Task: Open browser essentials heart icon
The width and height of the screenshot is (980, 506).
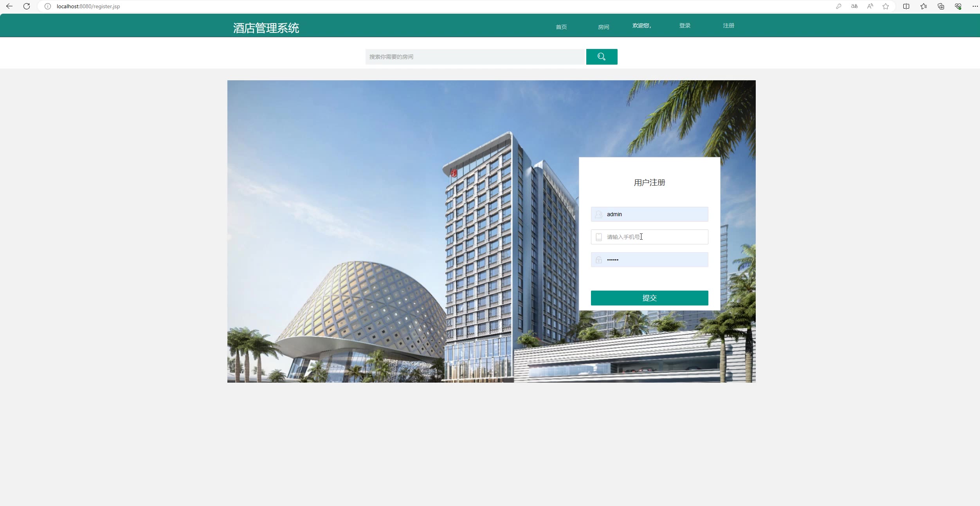Action: click(958, 6)
